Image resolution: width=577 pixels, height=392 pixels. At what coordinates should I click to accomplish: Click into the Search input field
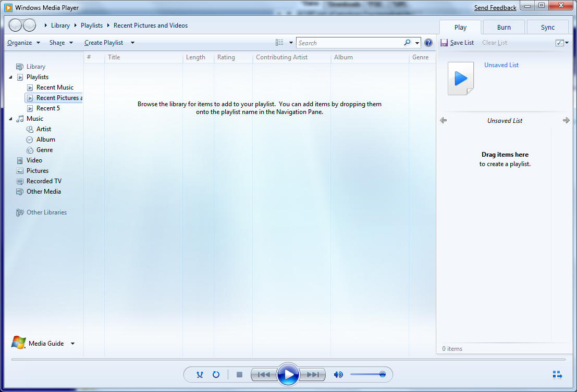pyautogui.click(x=350, y=43)
